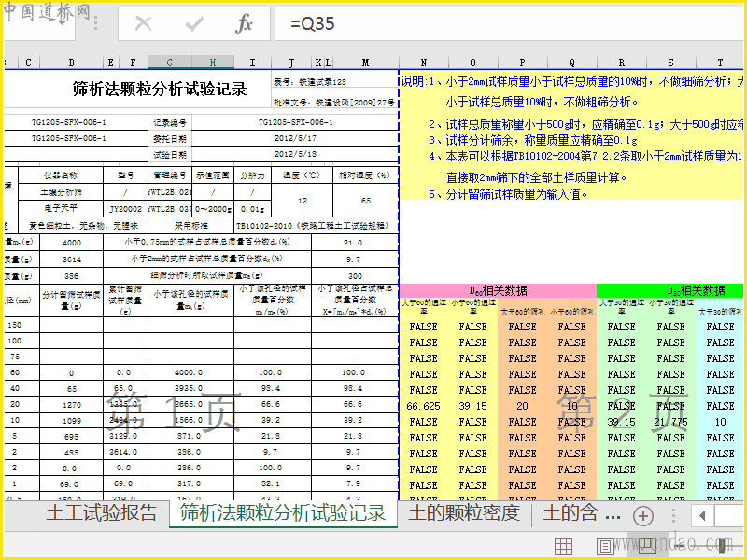
Task: Confirm the formula with the checkmark icon
Action: (194, 23)
